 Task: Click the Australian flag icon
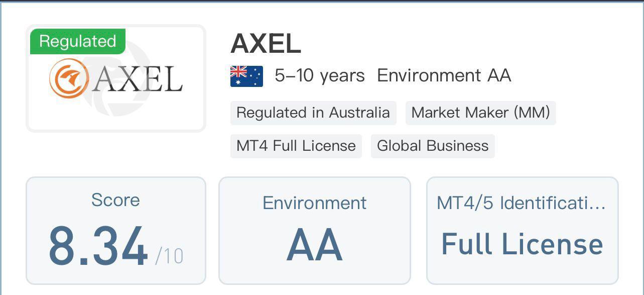pyautogui.click(x=246, y=76)
